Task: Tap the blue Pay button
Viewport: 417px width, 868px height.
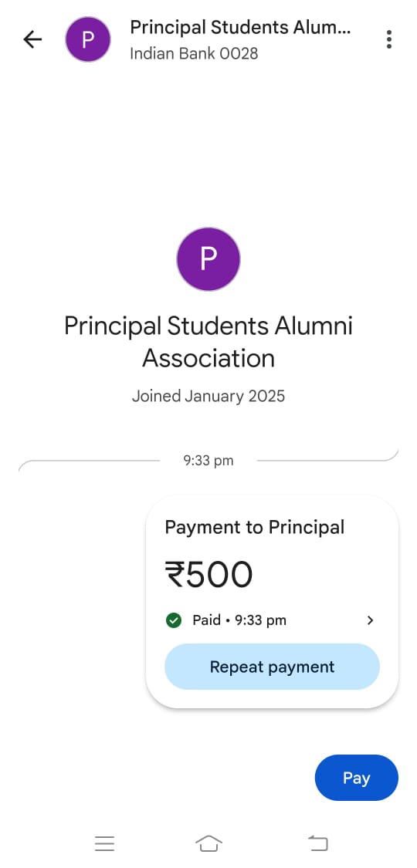Action: tap(356, 778)
